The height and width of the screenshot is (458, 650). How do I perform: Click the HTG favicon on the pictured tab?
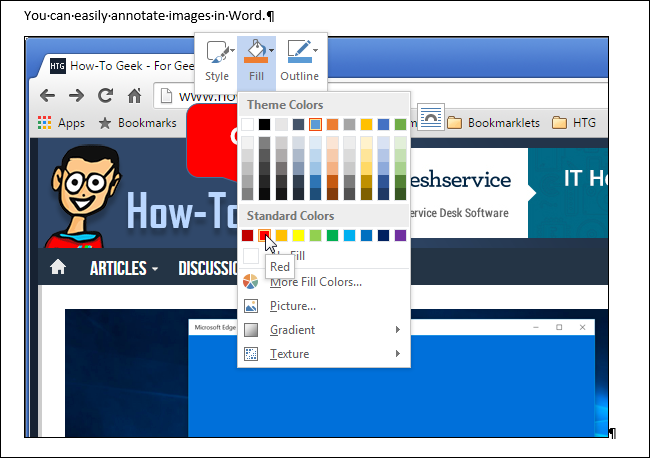coord(58,66)
